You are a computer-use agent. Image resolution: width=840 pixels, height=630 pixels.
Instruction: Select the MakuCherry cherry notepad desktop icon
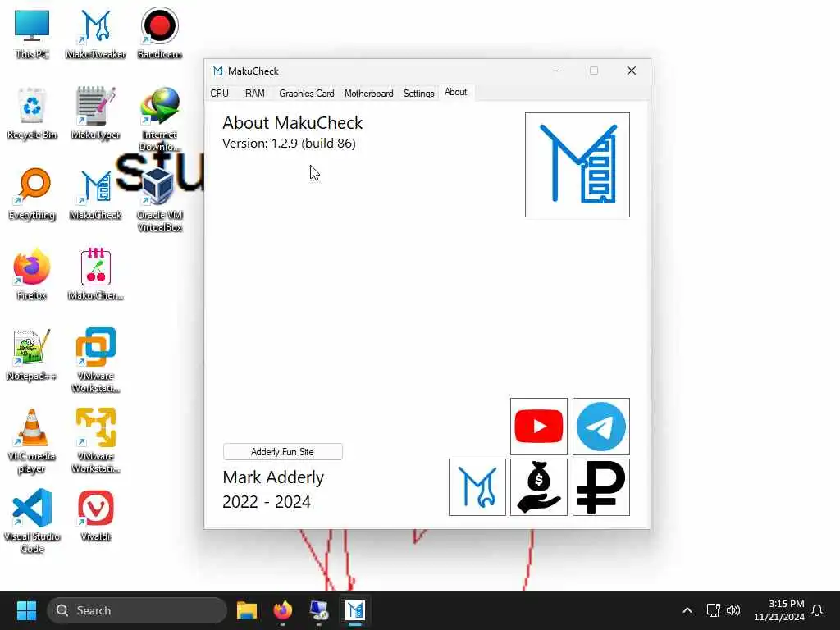click(x=96, y=274)
